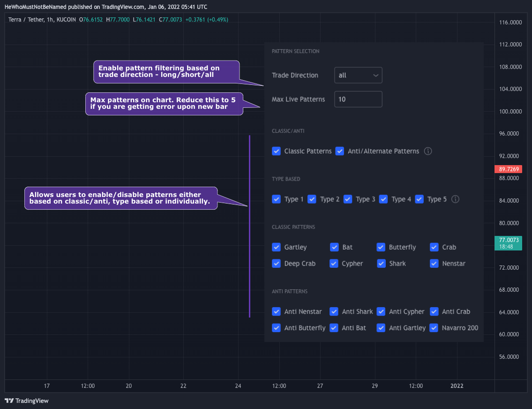This screenshot has height=409, width=532.
Task: Click the 2022 date axis label
Action: [x=457, y=386]
